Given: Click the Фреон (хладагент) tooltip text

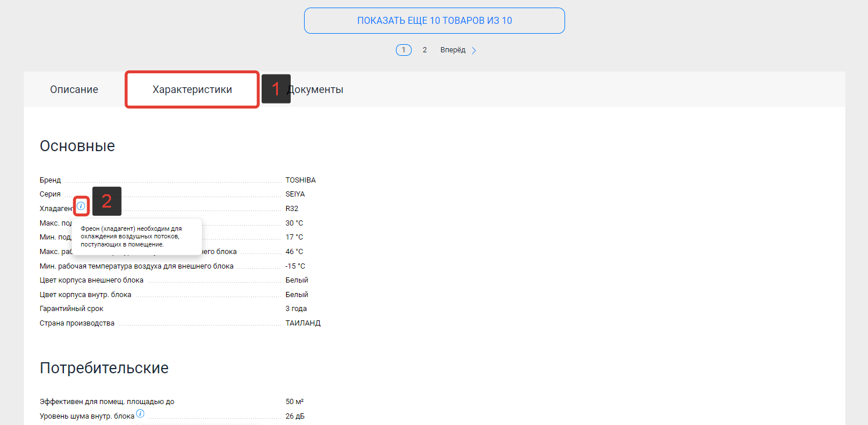Looking at the screenshot, I should click(131, 237).
